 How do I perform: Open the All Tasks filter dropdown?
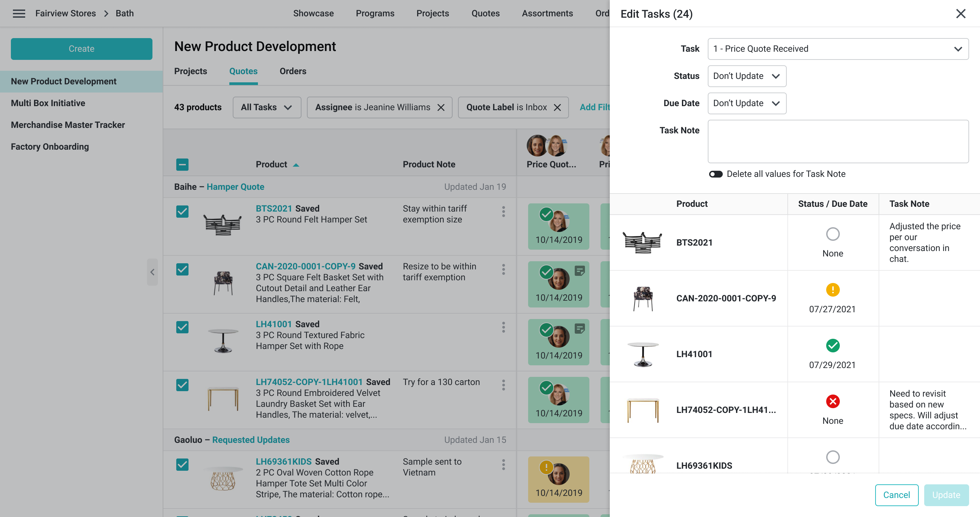click(266, 107)
